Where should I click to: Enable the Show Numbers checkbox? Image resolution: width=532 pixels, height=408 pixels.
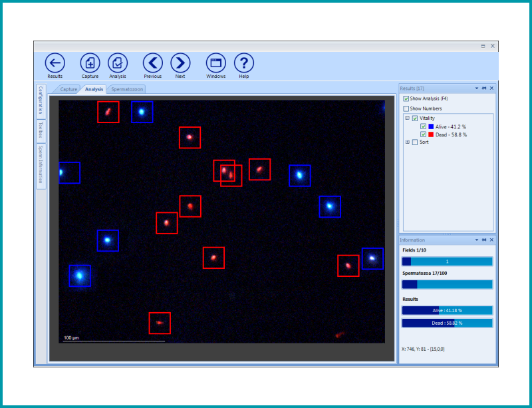click(406, 108)
